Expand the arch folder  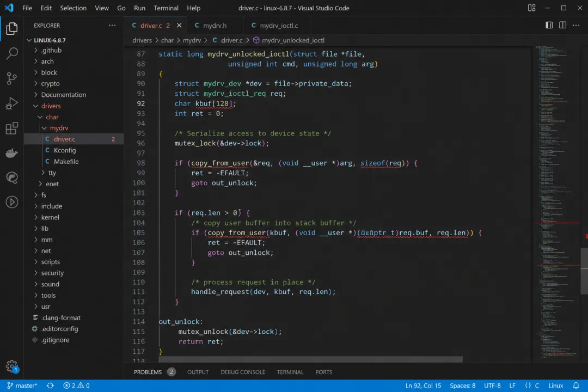(x=74, y=61)
